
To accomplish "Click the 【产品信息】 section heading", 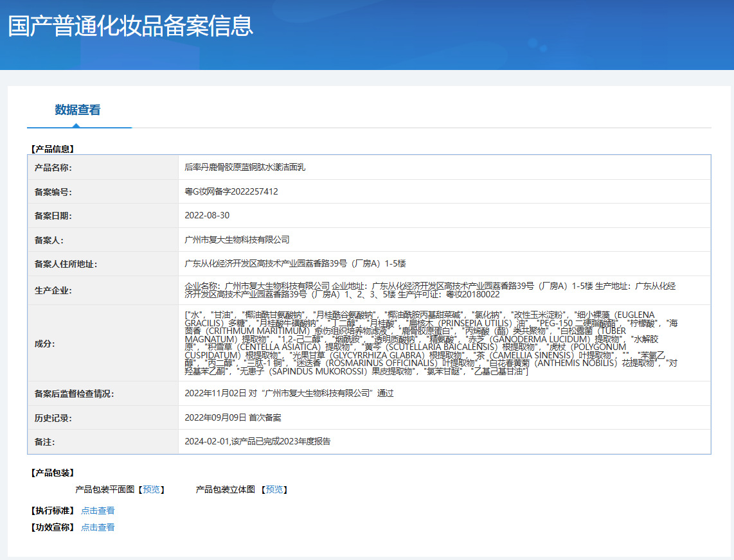I will pyautogui.click(x=53, y=149).
